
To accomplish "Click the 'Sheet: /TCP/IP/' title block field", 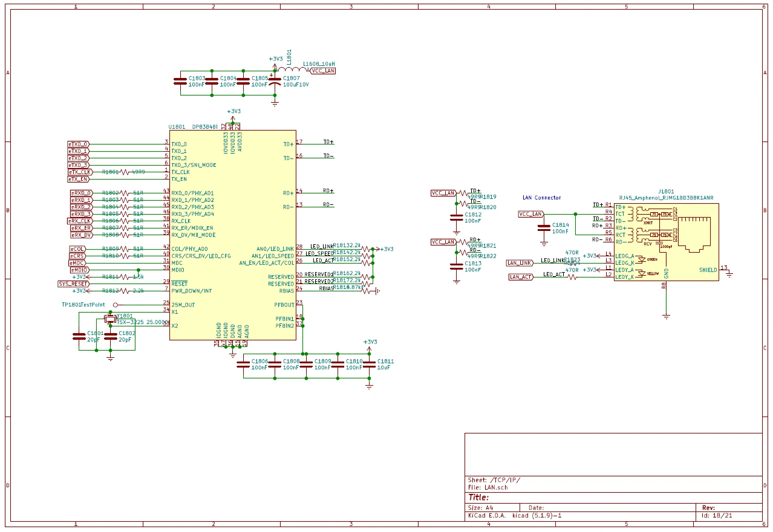I will (x=494, y=480).
